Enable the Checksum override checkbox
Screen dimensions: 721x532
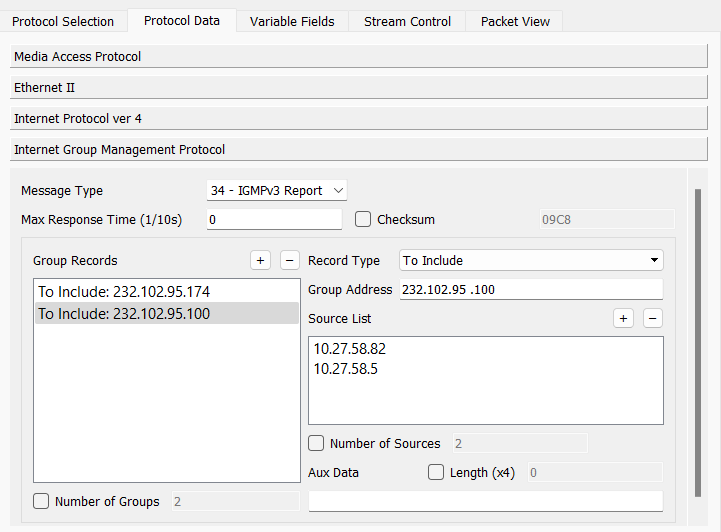[x=363, y=219]
